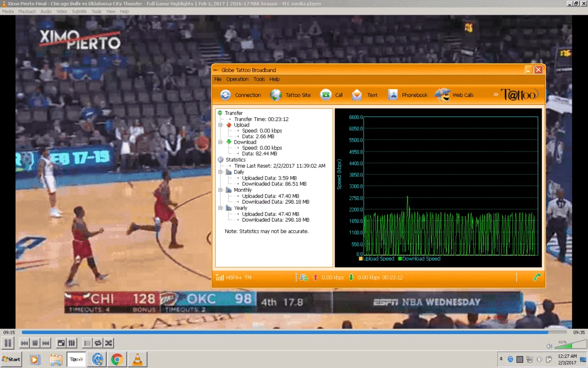
Task: Pause the VLC video playback
Action: (x=8, y=342)
